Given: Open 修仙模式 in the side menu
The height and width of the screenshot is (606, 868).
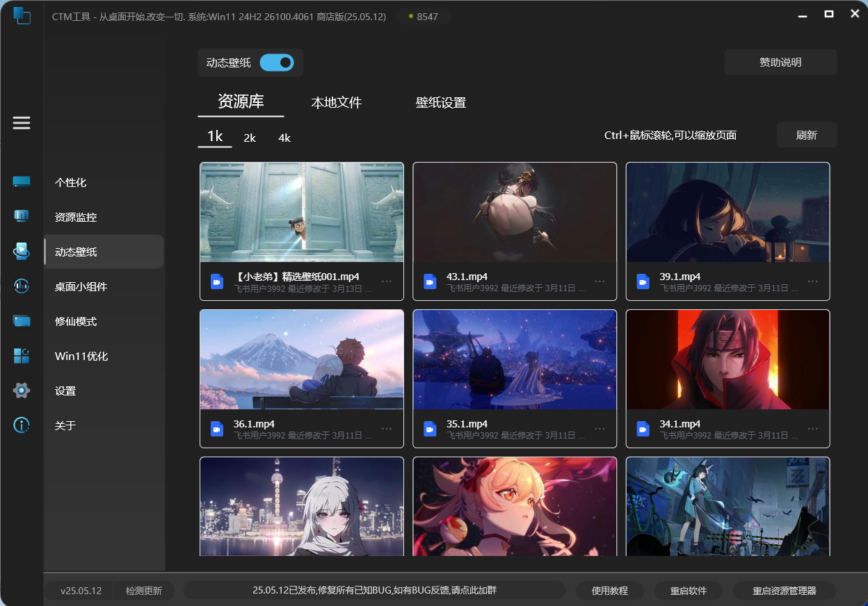Looking at the screenshot, I should (104, 321).
